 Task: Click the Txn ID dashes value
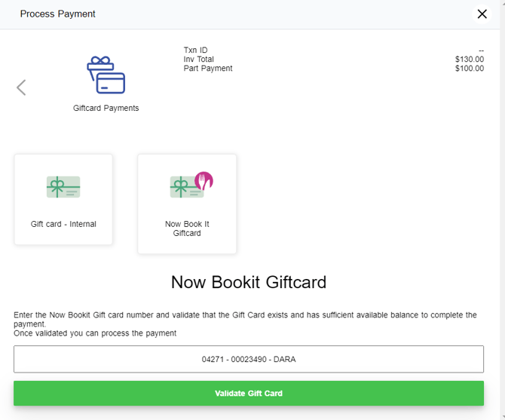tap(481, 51)
